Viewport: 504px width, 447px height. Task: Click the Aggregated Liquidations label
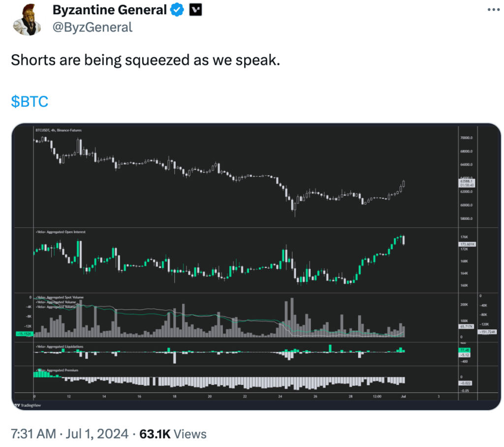(60, 347)
